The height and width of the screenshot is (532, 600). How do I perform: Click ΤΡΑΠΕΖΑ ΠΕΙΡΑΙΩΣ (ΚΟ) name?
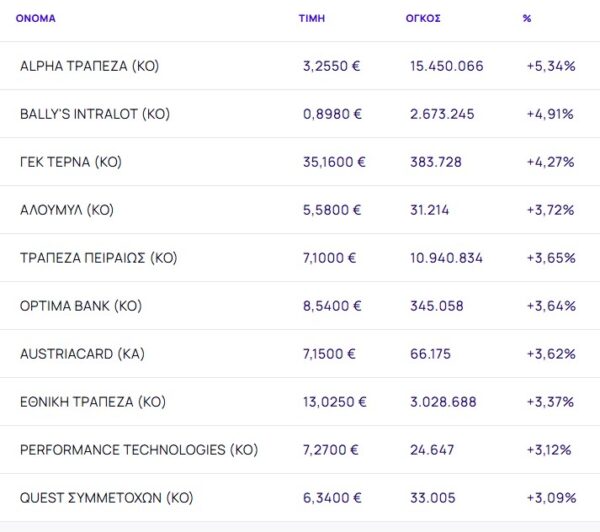(x=98, y=258)
